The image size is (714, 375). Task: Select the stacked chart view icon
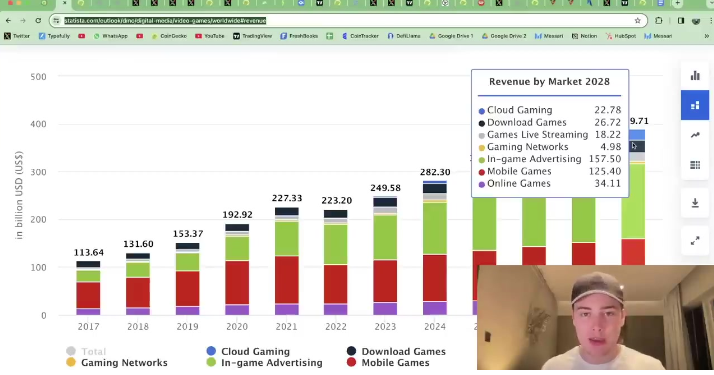pyautogui.click(x=695, y=105)
